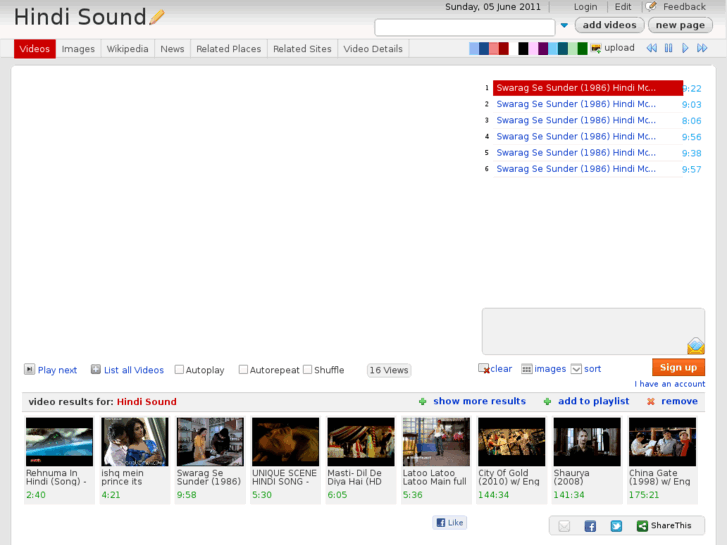Click the Login link
Image resolution: width=727 pixels, height=545 pixels.
click(x=585, y=7)
